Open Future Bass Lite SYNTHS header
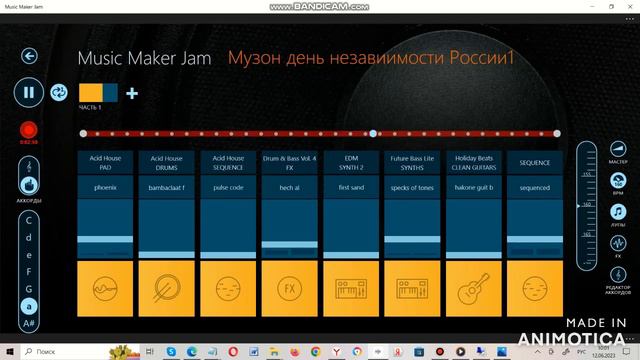 (x=412, y=162)
